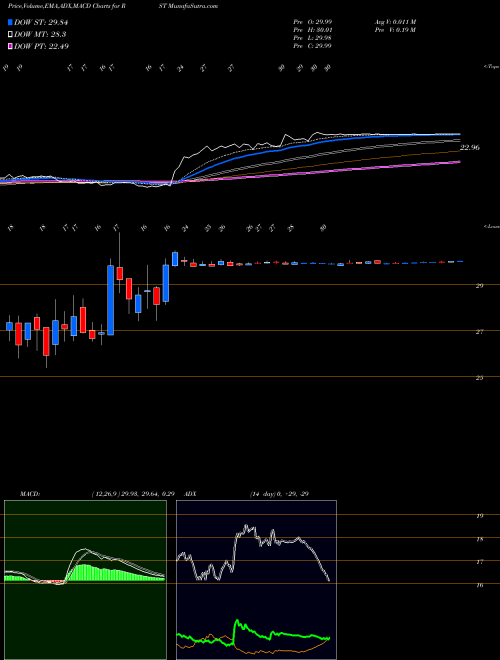Click inside the green MACD histogram chart
Image resolution: width=500 pixels, height=660 pixels.
point(85,580)
